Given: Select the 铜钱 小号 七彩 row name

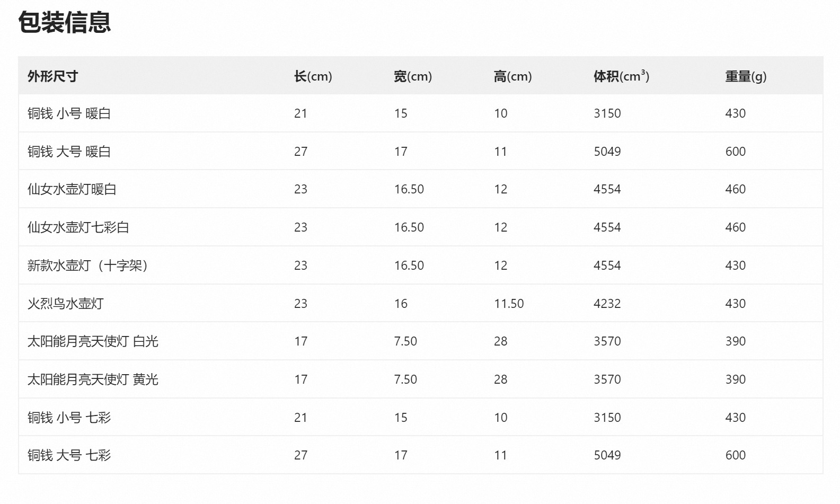Looking at the screenshot, I should coord(69,418).
